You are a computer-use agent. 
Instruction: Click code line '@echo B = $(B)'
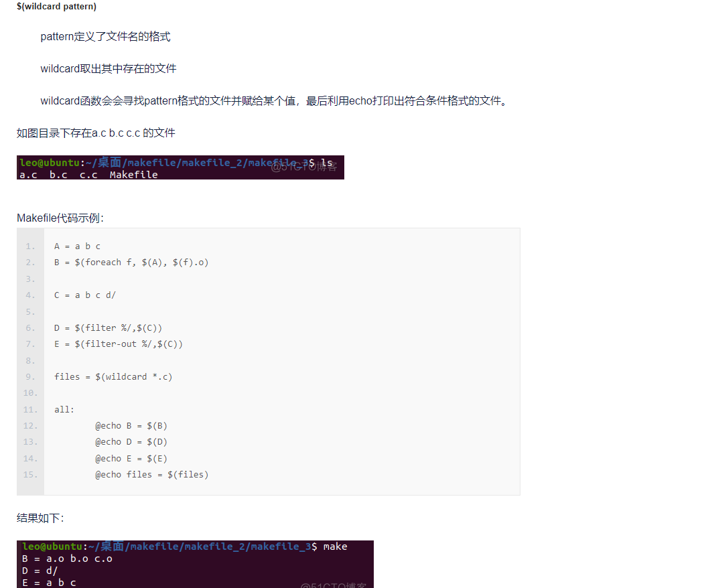(x=131, y=426)
